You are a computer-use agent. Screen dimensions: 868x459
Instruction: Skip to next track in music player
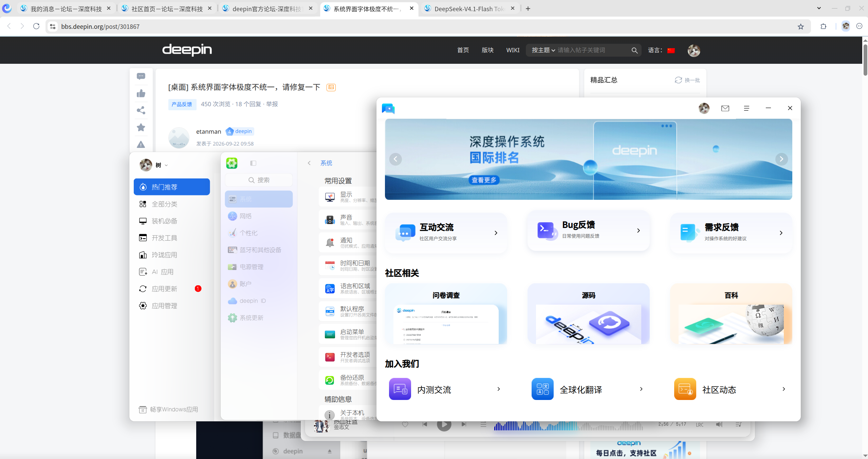tap(464, 424)
